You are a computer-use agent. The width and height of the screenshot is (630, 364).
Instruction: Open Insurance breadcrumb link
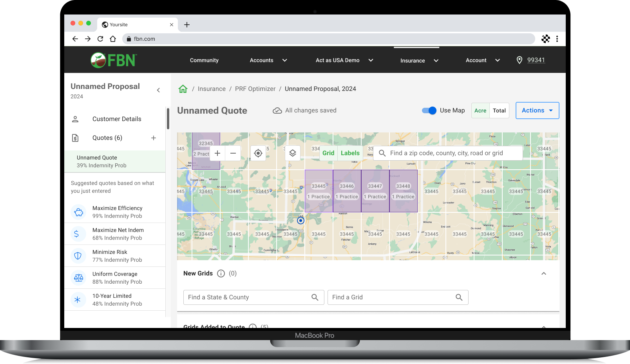212,89
